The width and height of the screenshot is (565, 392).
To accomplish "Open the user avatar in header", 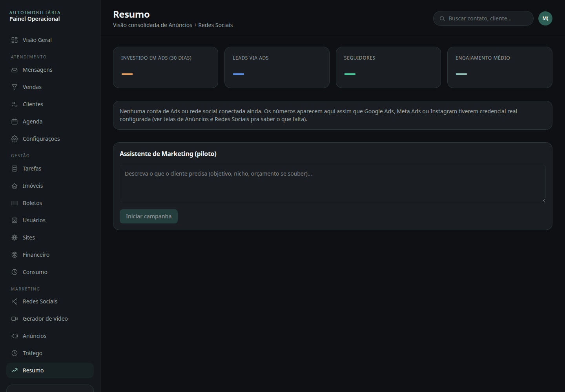I will click(545, 18).
